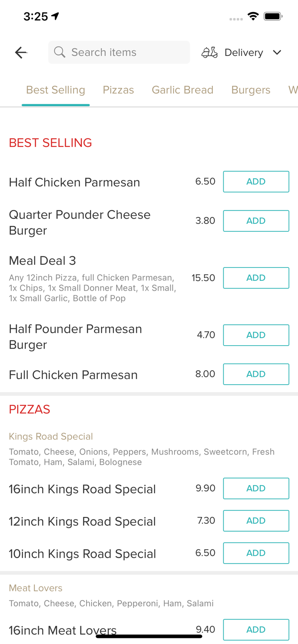
Task: Add 12inch Kings Road Special to basket
Action: [x=256, y=521]
